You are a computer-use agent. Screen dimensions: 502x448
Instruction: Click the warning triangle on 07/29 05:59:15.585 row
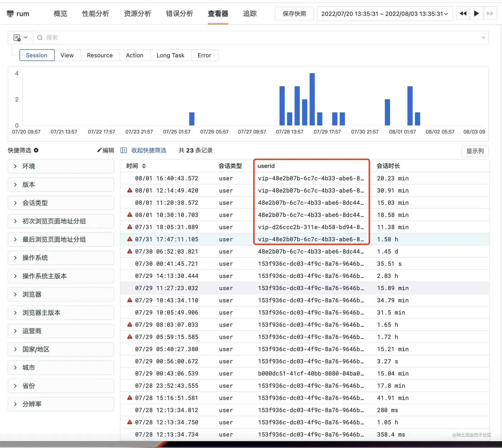pyautogui.click(x=130, y=336)
